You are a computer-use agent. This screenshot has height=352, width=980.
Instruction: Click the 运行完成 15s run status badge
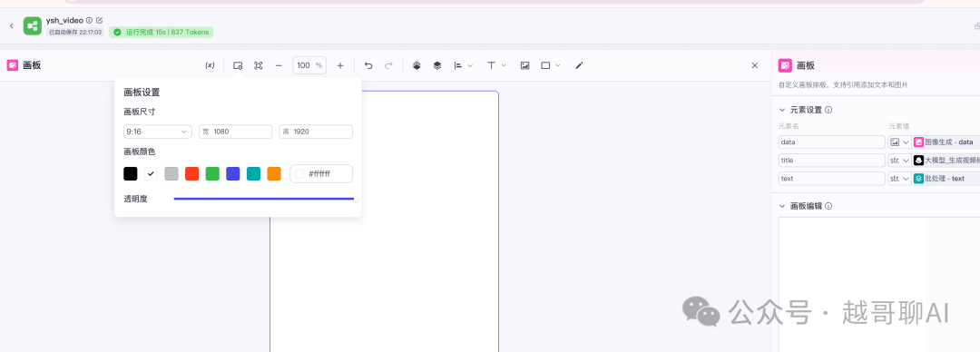(x=162, y=32)
